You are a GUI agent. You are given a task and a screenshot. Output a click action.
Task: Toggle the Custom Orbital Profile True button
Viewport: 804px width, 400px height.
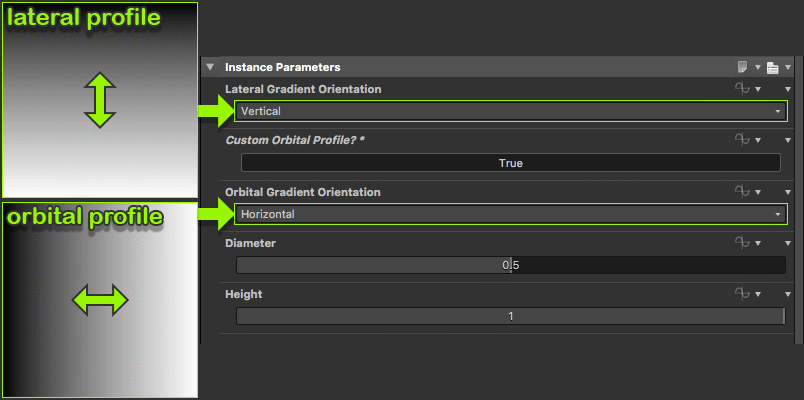[510, 162]
